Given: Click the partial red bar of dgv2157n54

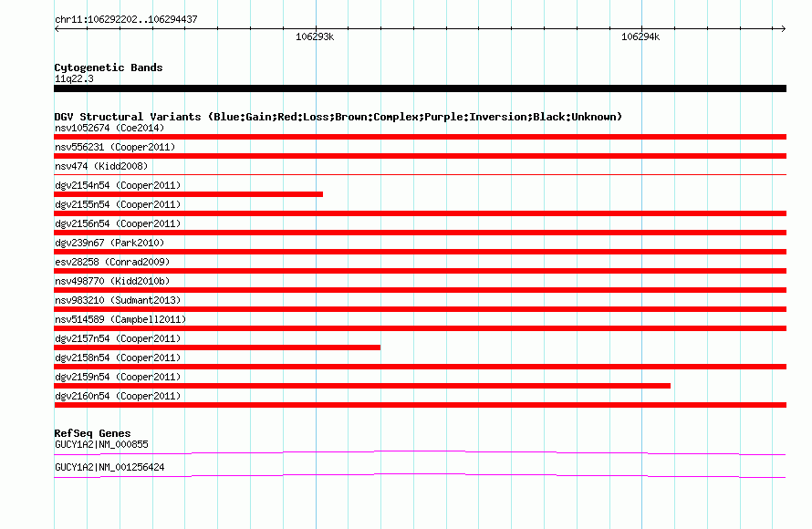Looking at the screenshot, I should coord(217,347).
